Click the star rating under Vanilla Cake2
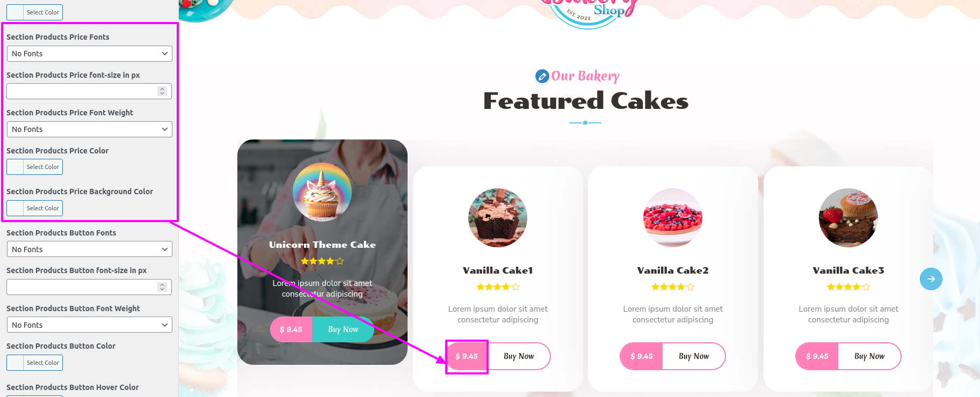Image resolution: width=980 pixels, height=397 pixels. pos(673,287)
